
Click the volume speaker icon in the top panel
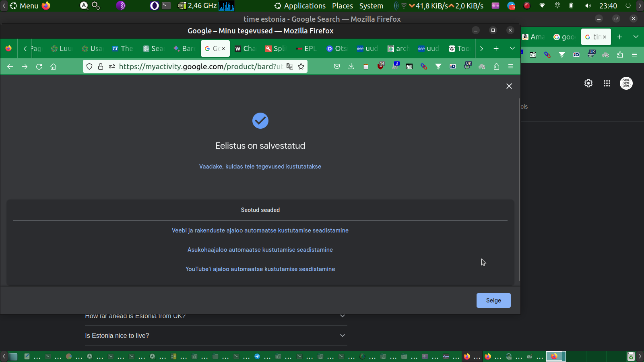[x=588, y=6]
